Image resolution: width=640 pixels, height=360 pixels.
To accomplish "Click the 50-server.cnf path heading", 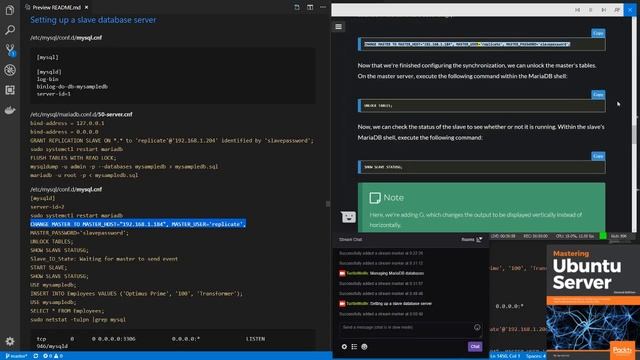I will point(81,114).
